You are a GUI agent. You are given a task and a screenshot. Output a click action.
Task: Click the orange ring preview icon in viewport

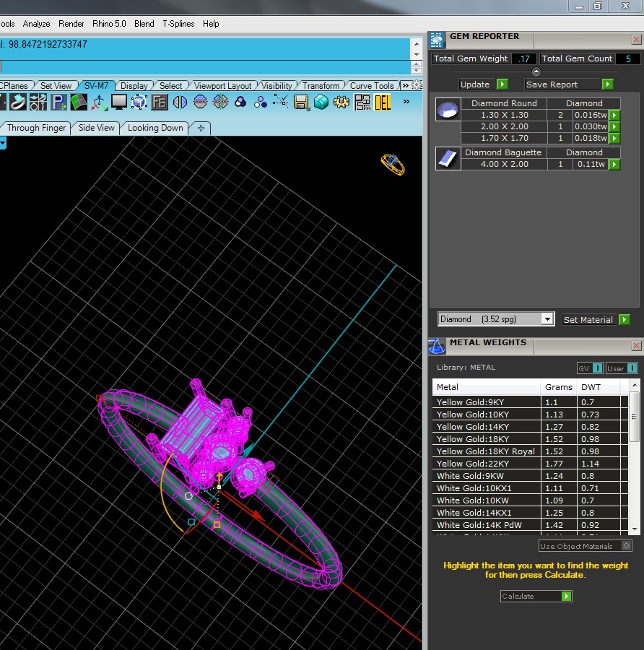pyautogui.click(x=393, y=164)
